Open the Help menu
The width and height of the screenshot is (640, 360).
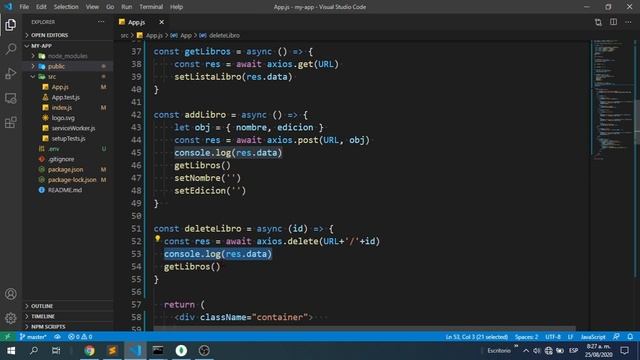pyautogui.click(x=176, y=7)
